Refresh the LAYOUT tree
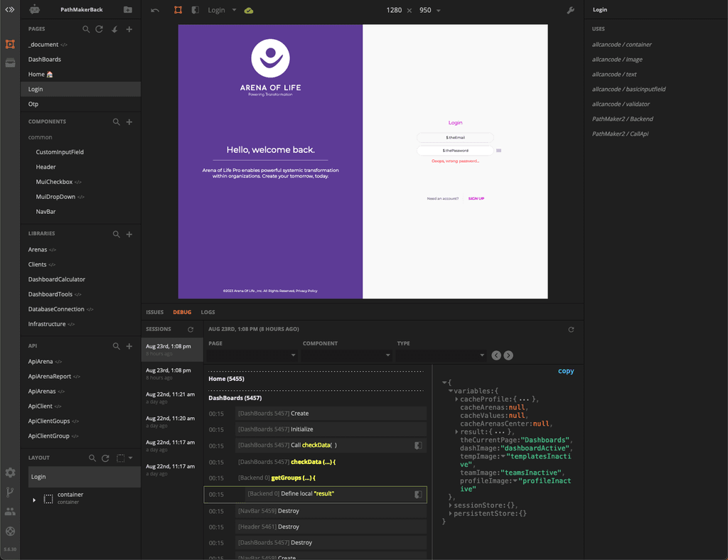Viewport: 728px width, 560px height. pos(105,458)
